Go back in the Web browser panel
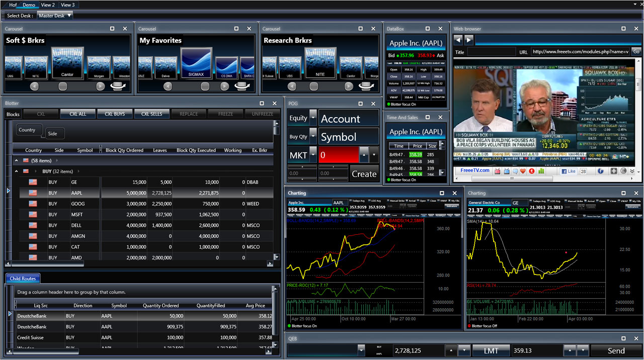 458,40
